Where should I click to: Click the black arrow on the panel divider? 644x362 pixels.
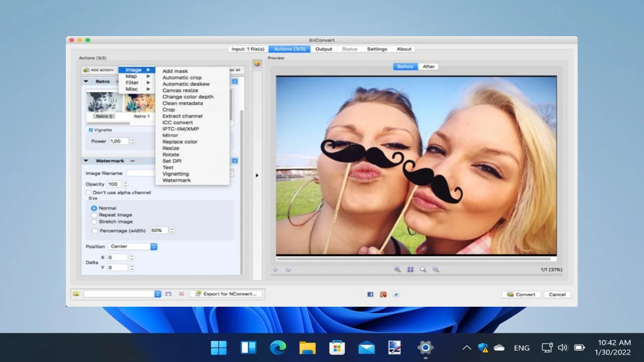(257, 175)
